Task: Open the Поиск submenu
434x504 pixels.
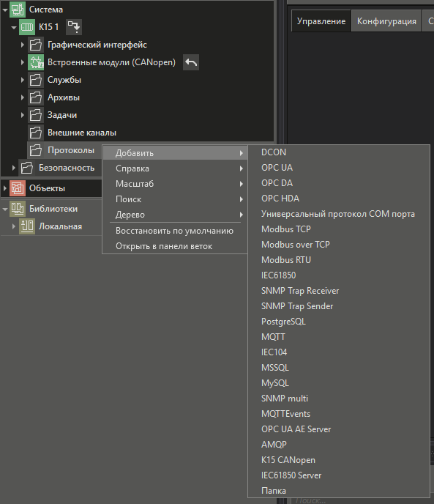Action: 175,199
